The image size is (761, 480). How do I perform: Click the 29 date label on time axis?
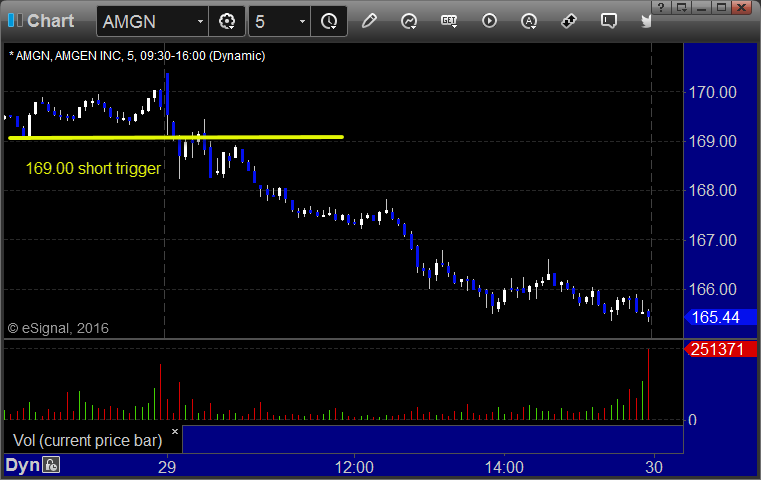point(167,467)
